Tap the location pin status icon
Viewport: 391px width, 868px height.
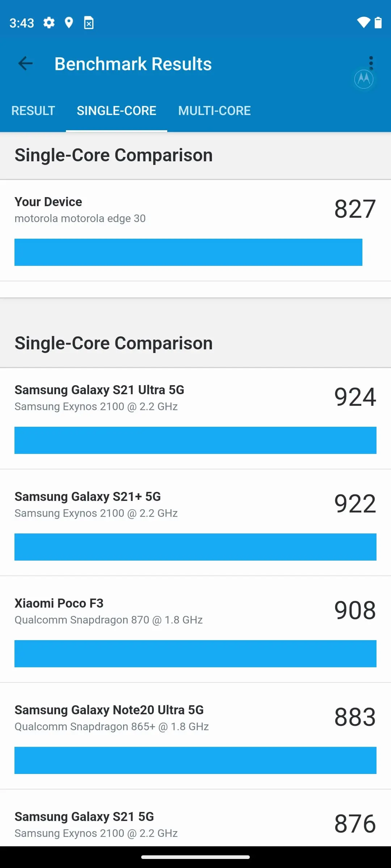69,23
